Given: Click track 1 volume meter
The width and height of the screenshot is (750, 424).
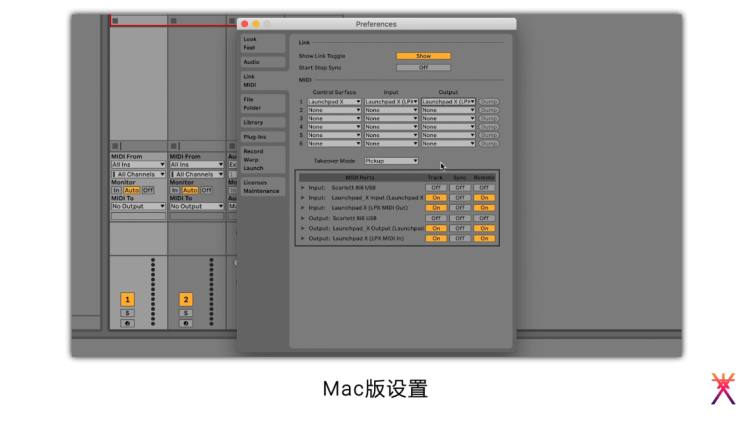Looking at the screenshot, I should [153, 292].
